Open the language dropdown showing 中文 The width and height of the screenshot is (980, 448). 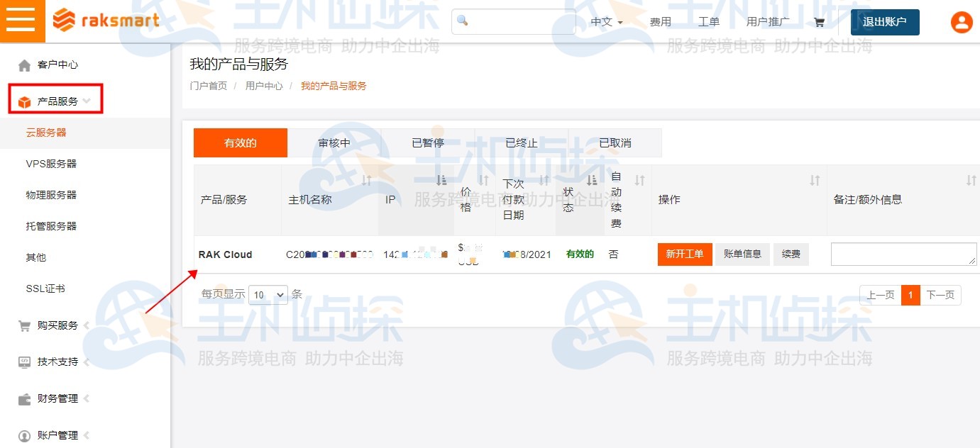pyautogui.click(x=605, y=22)
